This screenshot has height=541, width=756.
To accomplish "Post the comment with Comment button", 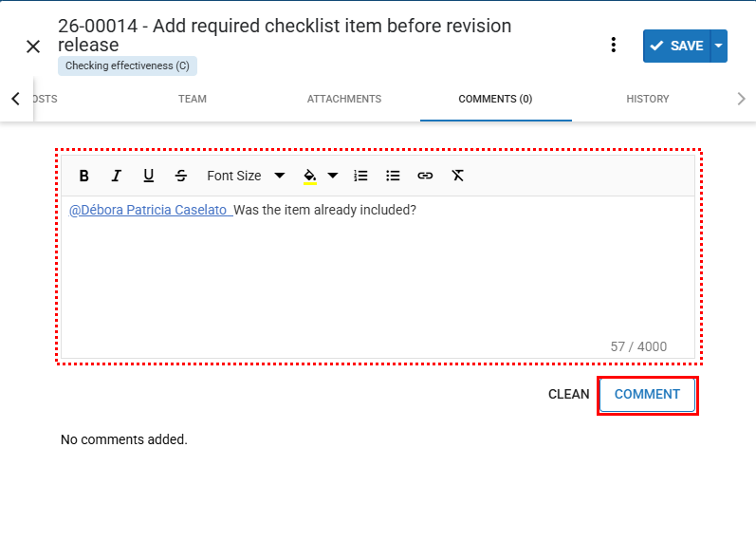I will pos(648,395).
